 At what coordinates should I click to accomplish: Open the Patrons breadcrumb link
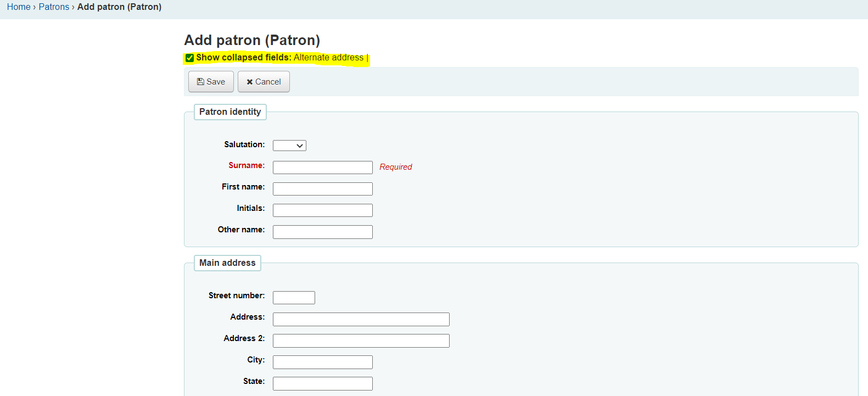(54, 7)
